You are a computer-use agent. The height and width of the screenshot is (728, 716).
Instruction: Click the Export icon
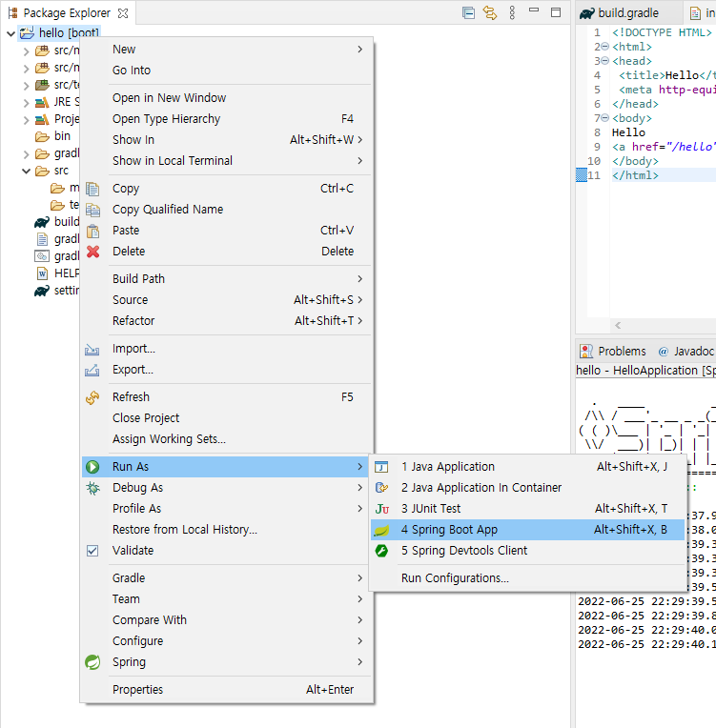(x=92, y=370)
